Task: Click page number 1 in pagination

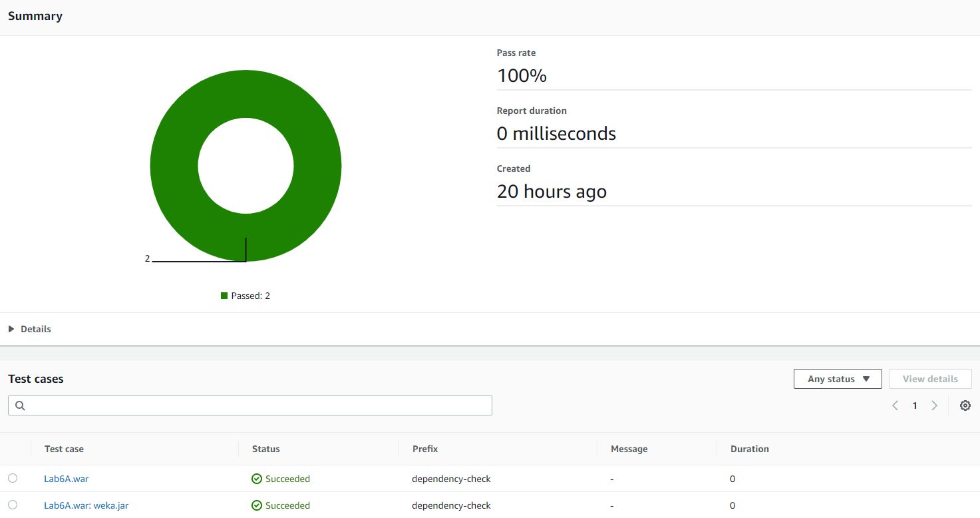Action: (915, 405)
